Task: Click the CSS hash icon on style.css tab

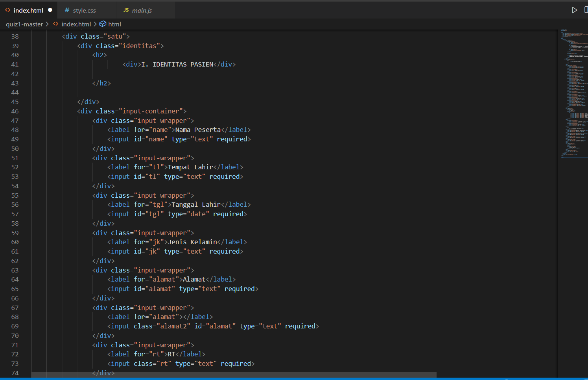Action: point(67,10)
